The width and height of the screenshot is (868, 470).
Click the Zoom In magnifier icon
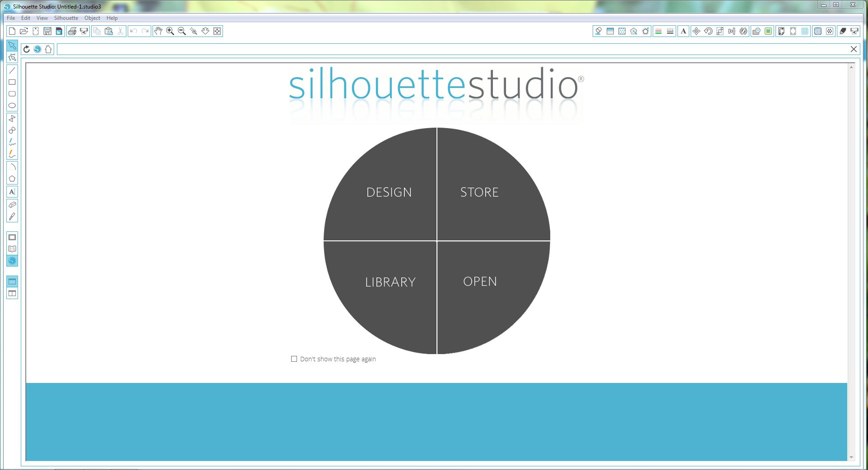(x=170, y=31)
